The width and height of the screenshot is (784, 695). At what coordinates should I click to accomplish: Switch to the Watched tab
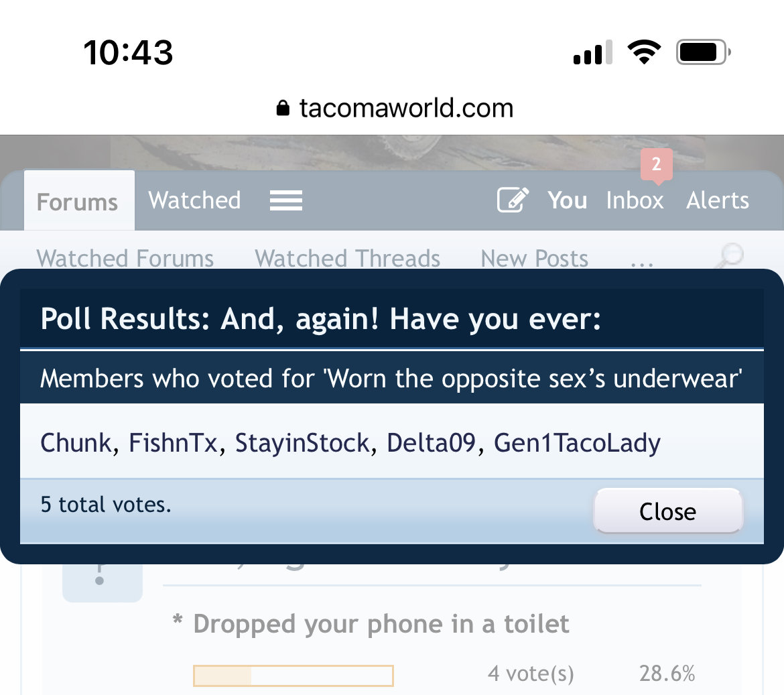tap(194, 200)
